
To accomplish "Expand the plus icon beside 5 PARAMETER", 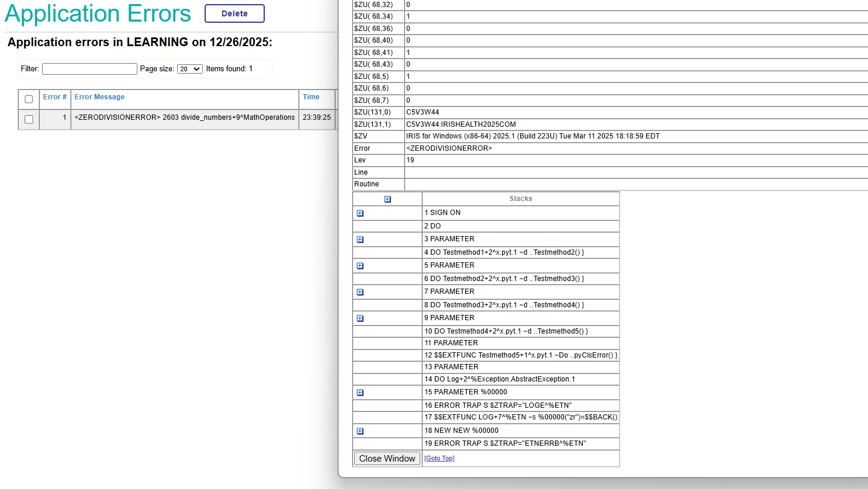I will tap(360, 266).
